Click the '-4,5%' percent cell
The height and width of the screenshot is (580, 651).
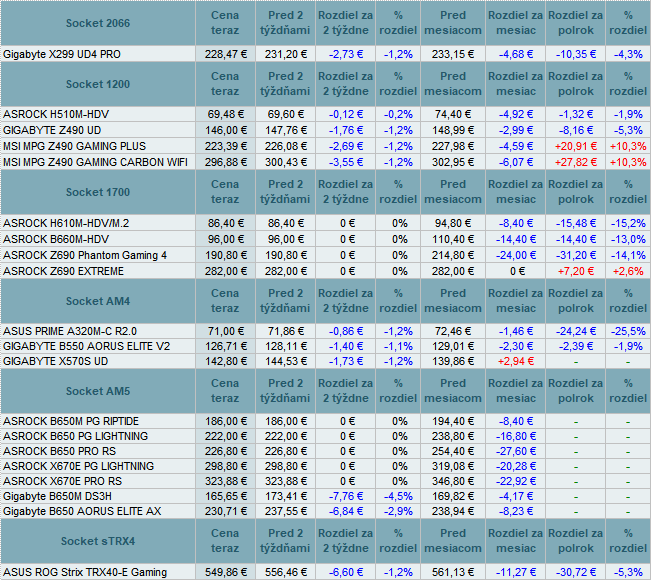pyautogui.click(x=398, y=496)
